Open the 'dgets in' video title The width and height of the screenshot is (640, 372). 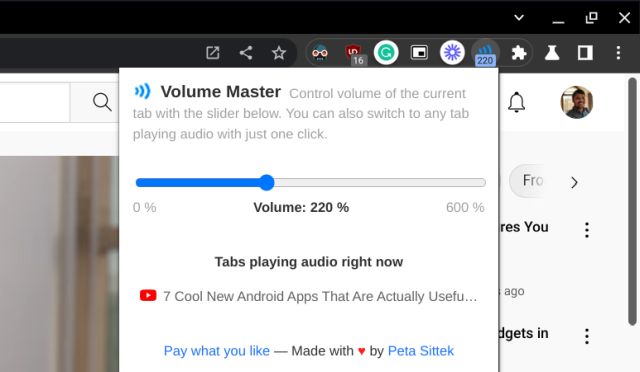pos(524,333)
